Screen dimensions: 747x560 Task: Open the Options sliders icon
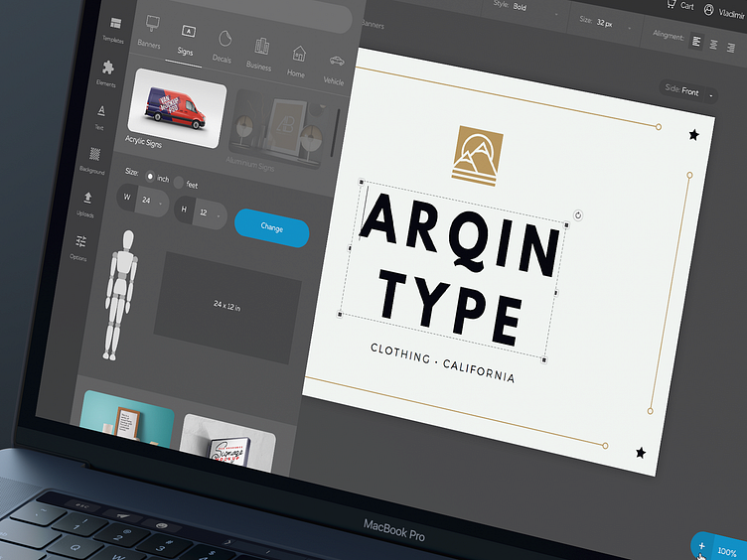pos(80,244)
